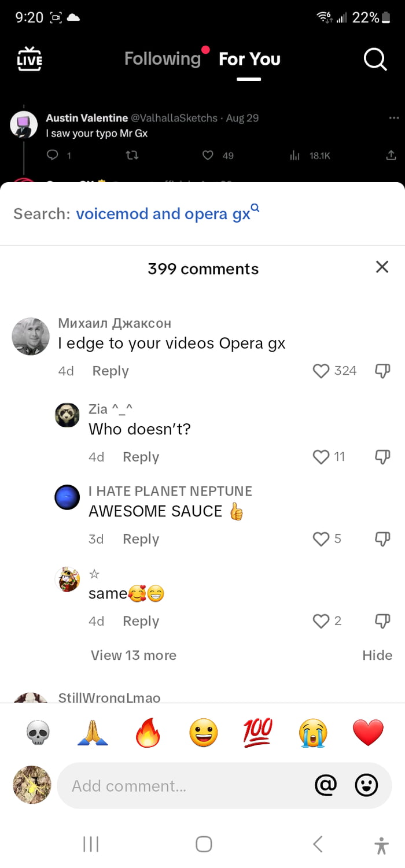Like Zia's 'Who doesn't?' comment
Image resolution: width=405 pixels, height=868 pixels.
point(321,457)
